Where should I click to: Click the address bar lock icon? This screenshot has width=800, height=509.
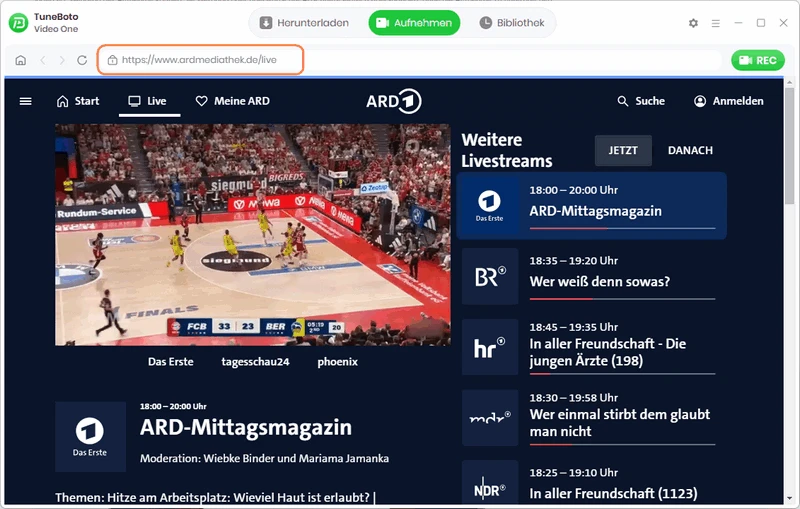[112, 60]
